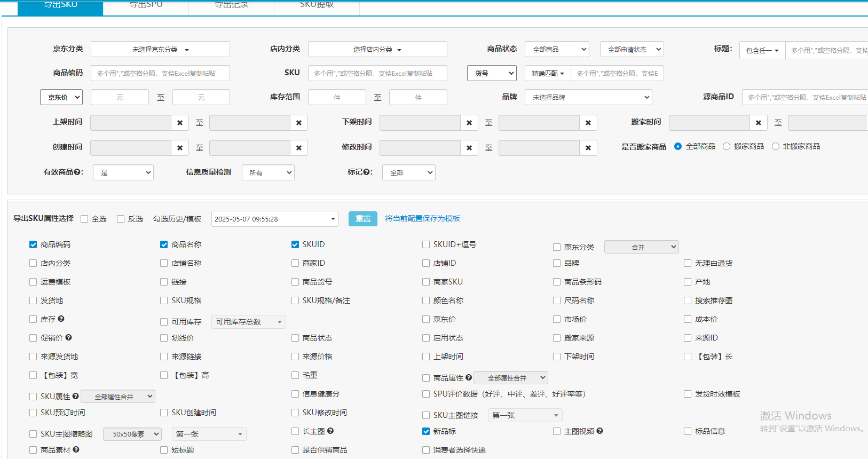The image size is (868, 459).
Task: Click the 商品编码 input field
Action: click(160, 73)
